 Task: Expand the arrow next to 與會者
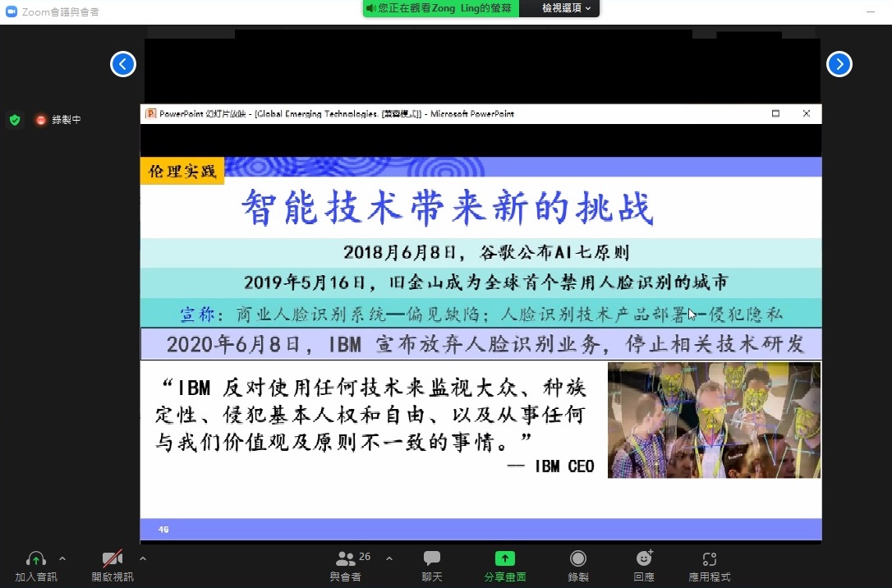point(389,558)
